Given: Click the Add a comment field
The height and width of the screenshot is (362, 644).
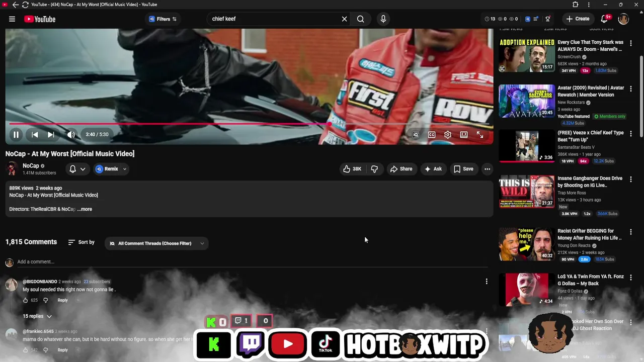Looking at the screenshot, I should click(x=252, y=262).
